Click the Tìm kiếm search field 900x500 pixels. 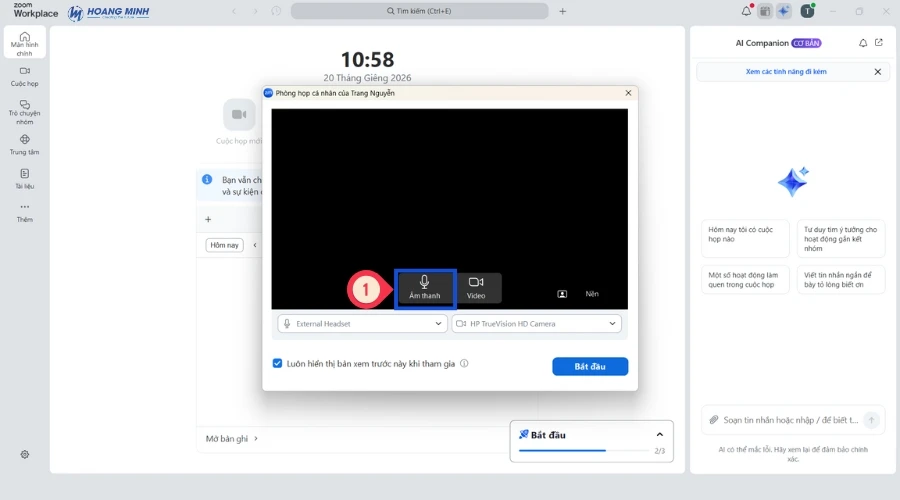[x=420, y=11]
